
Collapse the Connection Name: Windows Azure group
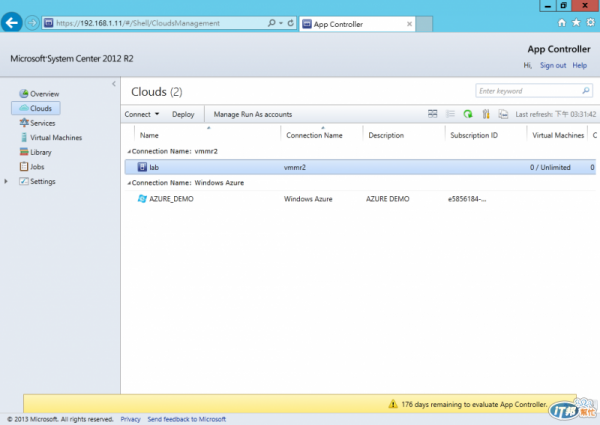(129, 183)
